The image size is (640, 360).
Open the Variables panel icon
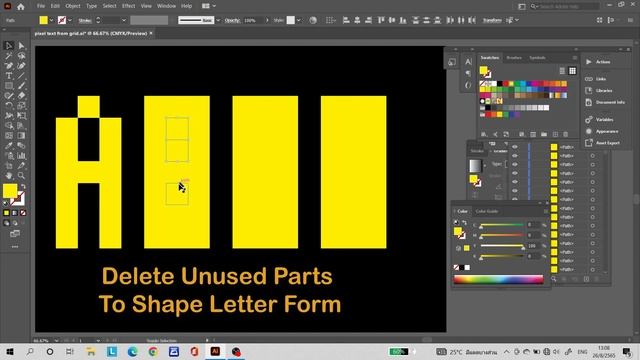(589, 120)
